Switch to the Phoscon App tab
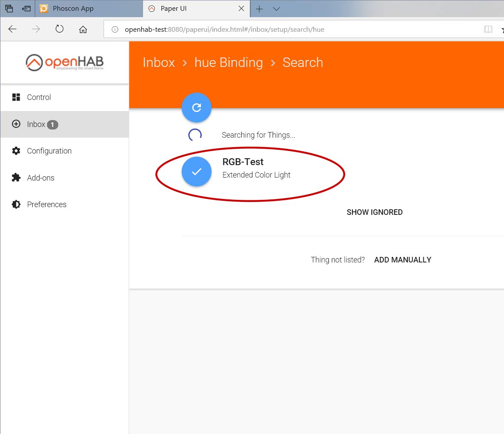504x434 pixels. pyautogui.click(x=89, y=9)
